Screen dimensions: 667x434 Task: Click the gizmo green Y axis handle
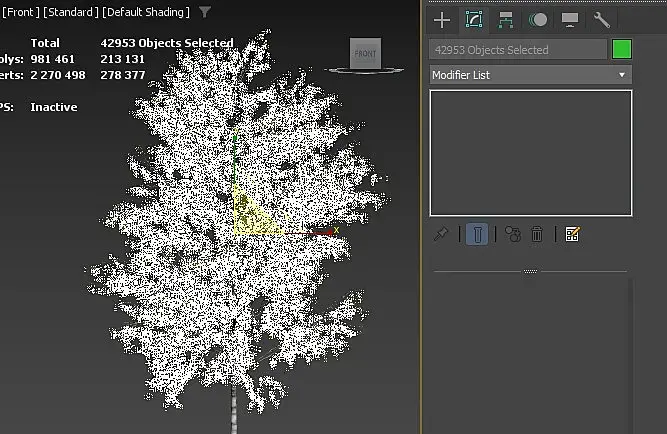(235, 138)
